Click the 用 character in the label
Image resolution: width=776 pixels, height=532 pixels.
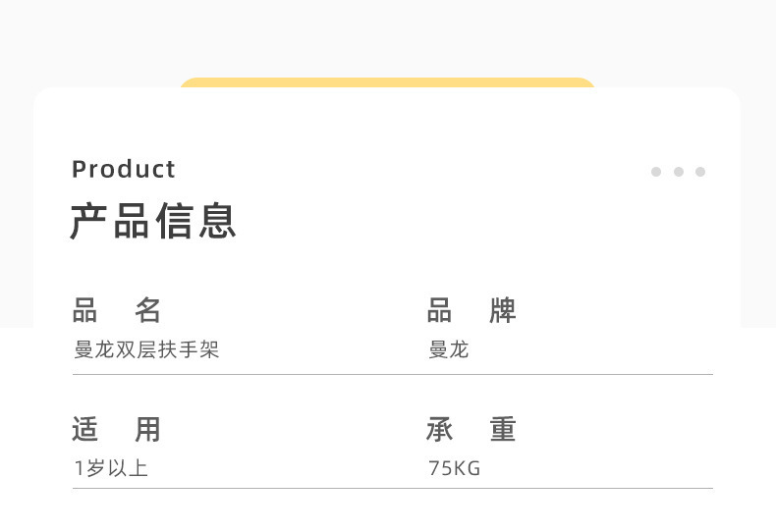(x=147, y=429)
